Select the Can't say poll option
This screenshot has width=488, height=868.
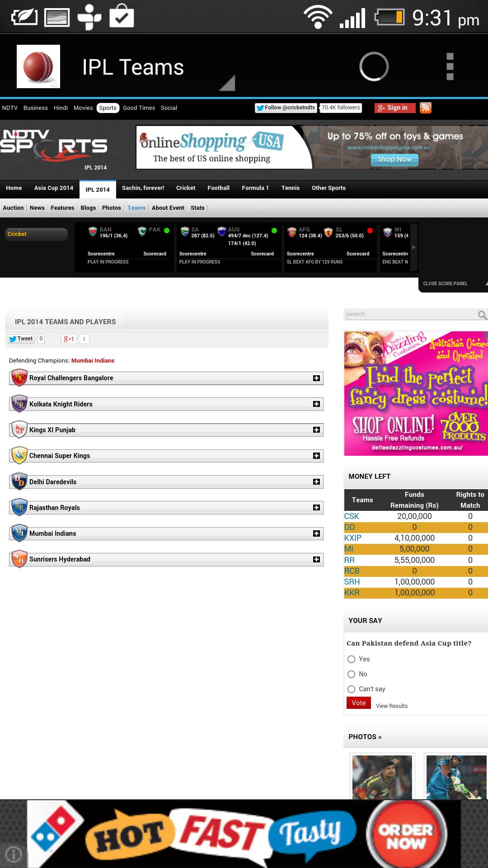tap(352, 689)
